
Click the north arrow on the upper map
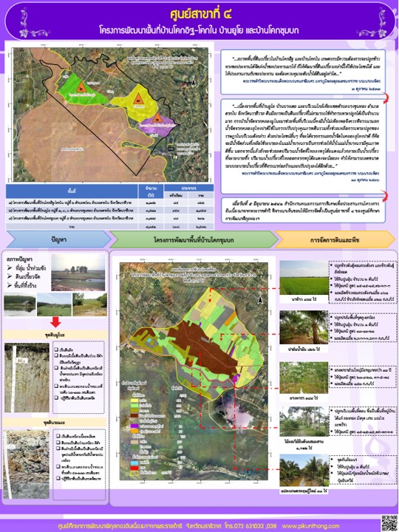(x=194, y=82)
